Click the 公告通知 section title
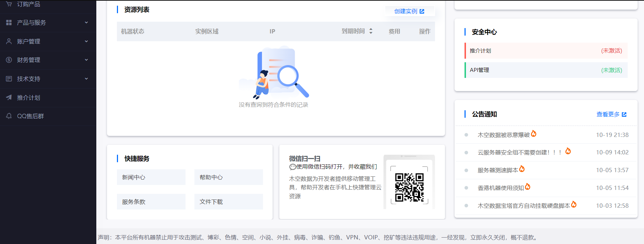 coord(484,114)
